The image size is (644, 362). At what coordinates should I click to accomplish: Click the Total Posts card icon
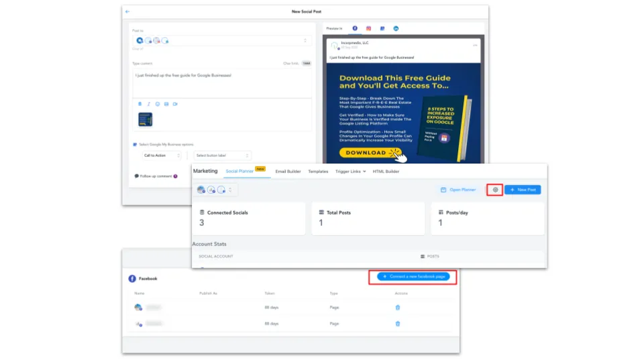click(x=321, y=213)
